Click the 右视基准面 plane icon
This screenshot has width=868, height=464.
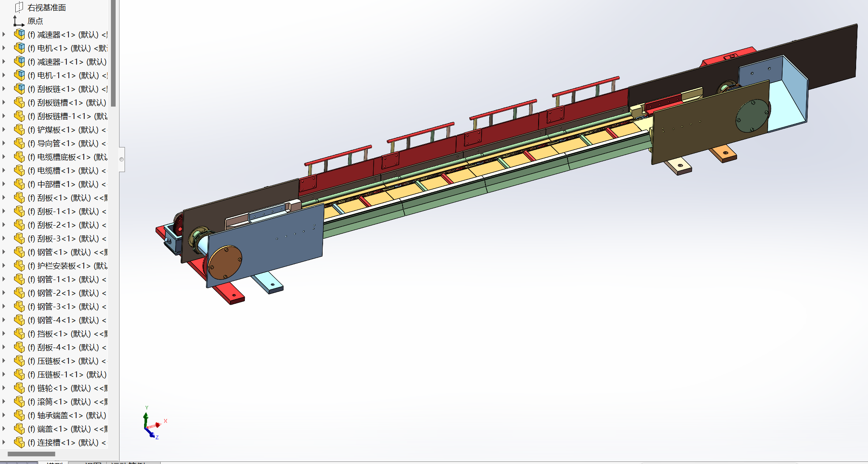19,7
